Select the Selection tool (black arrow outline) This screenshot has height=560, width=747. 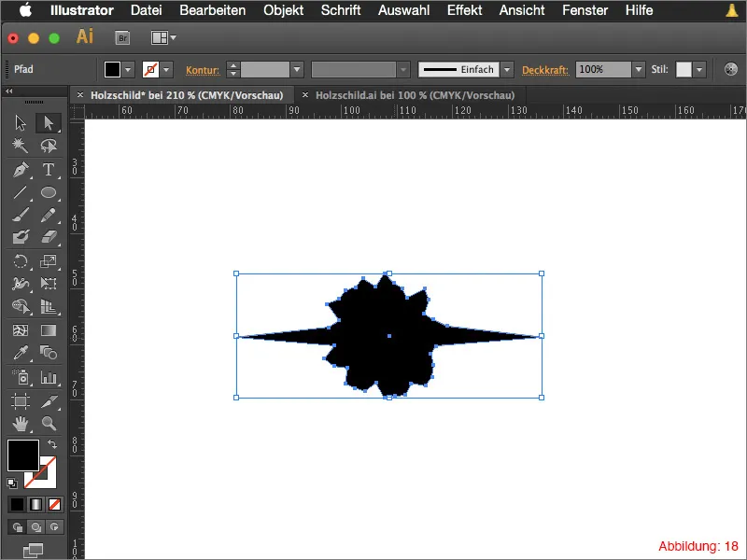point(21,123)
